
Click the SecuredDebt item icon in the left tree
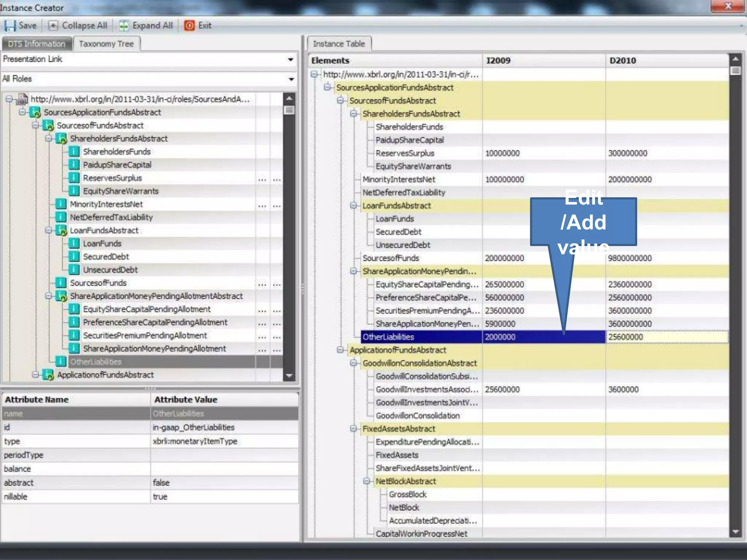click(74, 257)
